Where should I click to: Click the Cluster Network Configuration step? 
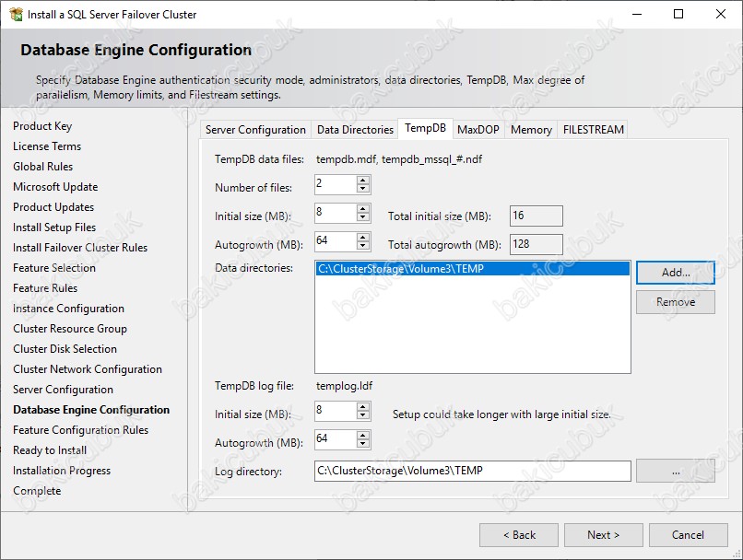(x=88, y=369)
